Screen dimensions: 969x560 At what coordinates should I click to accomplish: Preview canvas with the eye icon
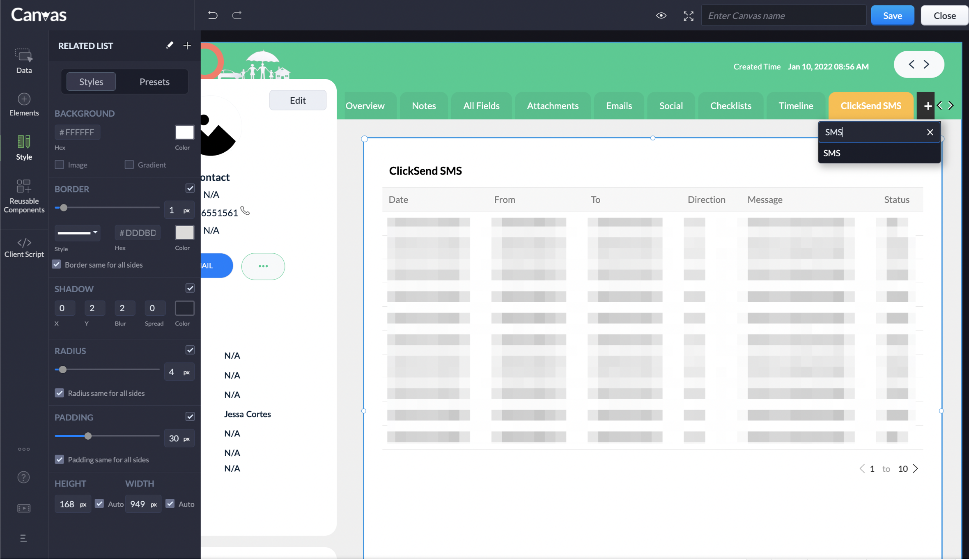tap(661, 16)
